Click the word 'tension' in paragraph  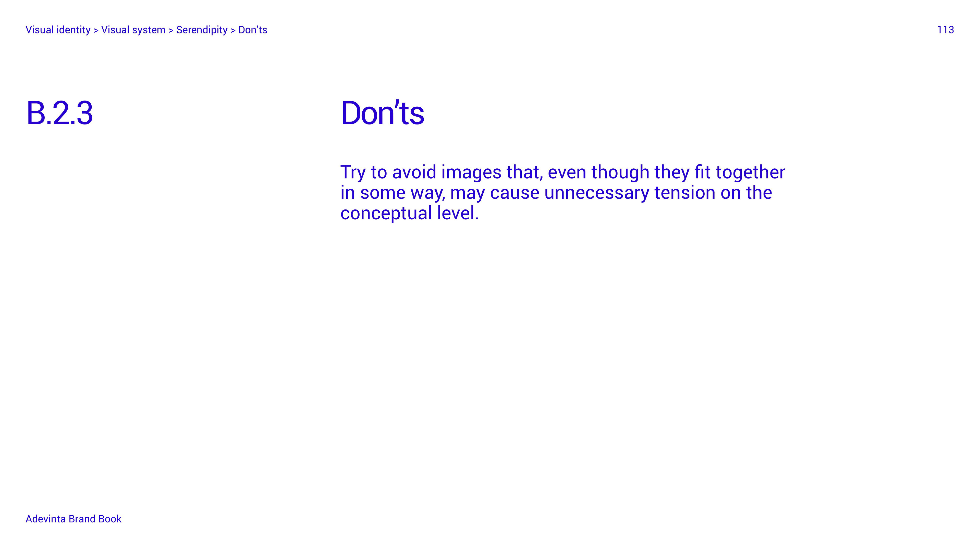point(685,193)
